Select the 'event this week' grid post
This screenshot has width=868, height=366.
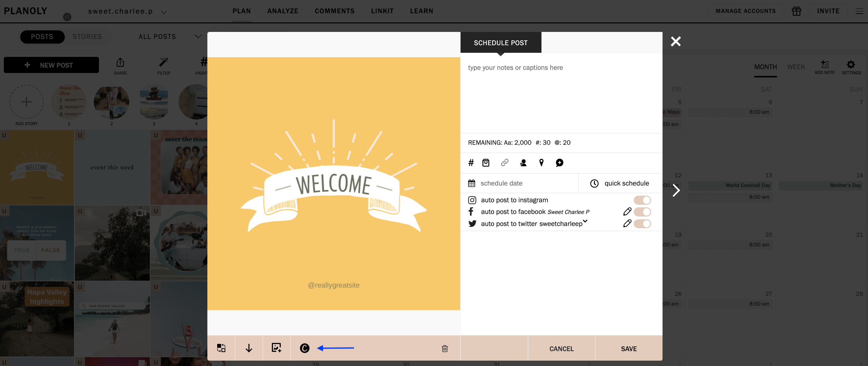[x=112, y=167]
